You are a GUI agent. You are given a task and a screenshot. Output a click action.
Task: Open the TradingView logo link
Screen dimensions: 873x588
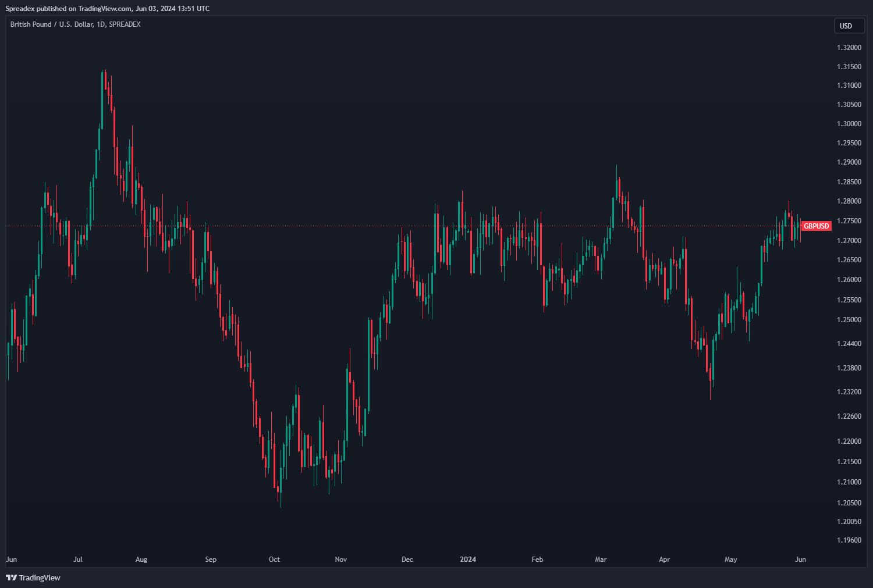[x=33, y=578]
